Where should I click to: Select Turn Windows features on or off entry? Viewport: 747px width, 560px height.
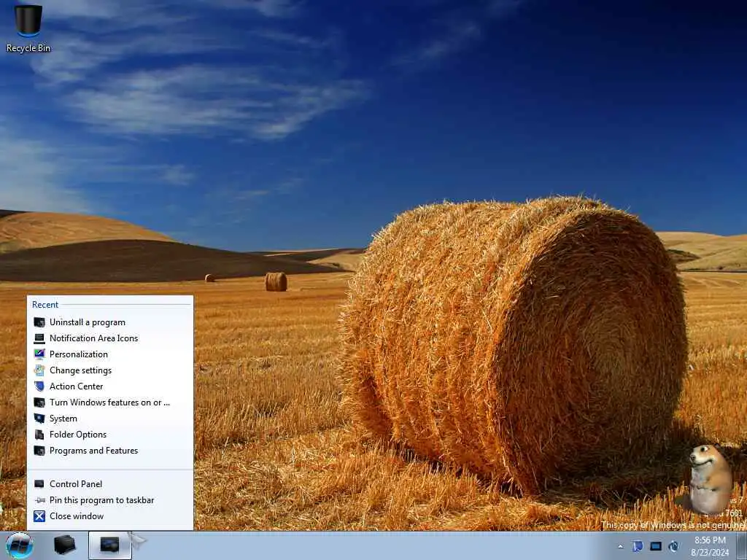click(110, 402)
